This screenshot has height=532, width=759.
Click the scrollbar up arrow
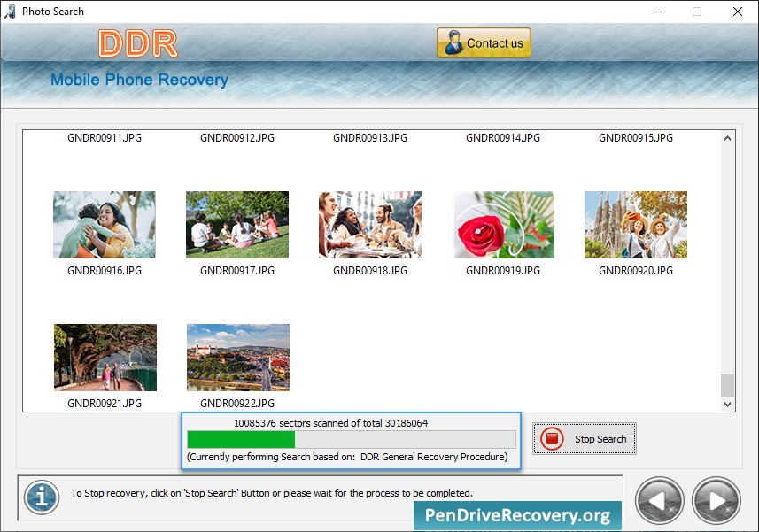click(x=727, y=138)
